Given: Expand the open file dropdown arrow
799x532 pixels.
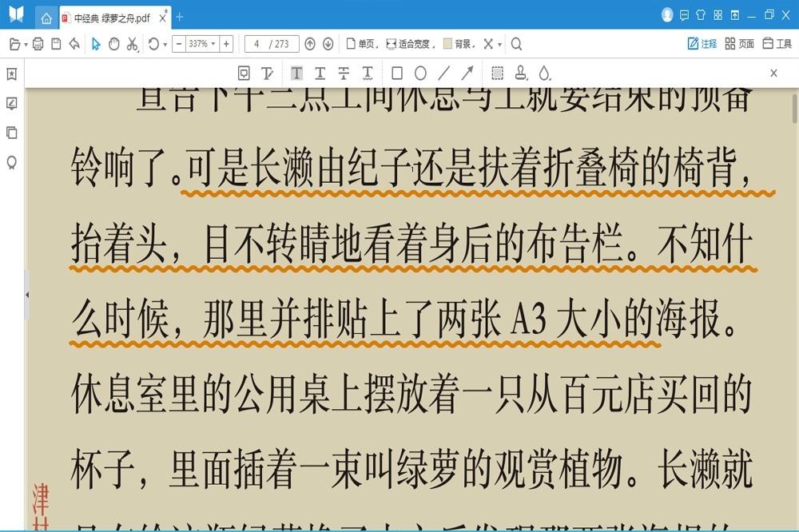Looking at the screenshot, I should 26,45.
